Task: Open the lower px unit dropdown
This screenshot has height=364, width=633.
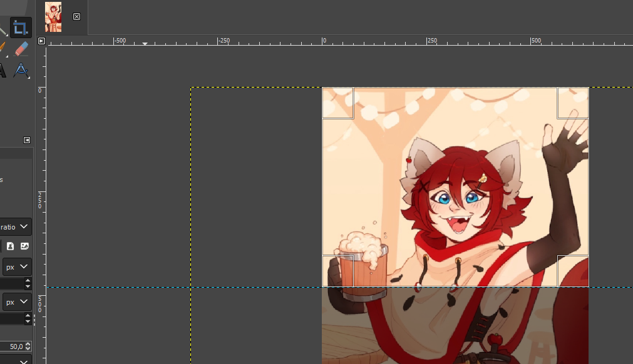Action: coord(18,302)
